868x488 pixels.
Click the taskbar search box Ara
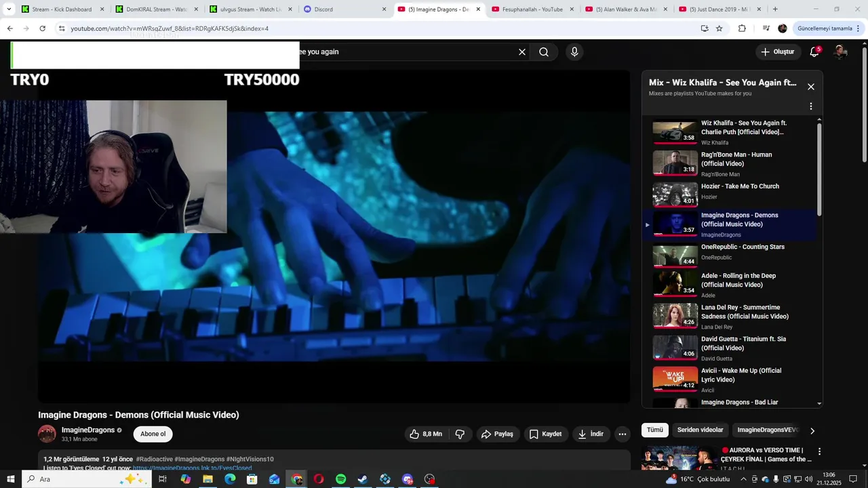(x=87, y=479)
